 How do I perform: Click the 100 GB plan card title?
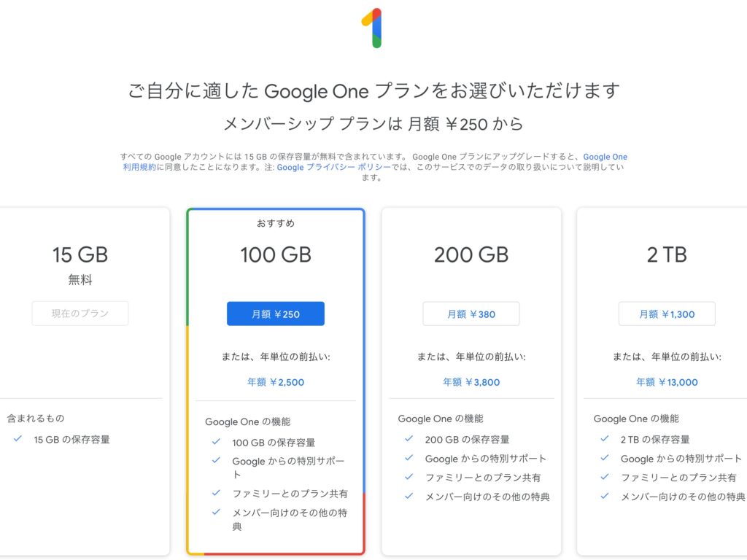275,254
